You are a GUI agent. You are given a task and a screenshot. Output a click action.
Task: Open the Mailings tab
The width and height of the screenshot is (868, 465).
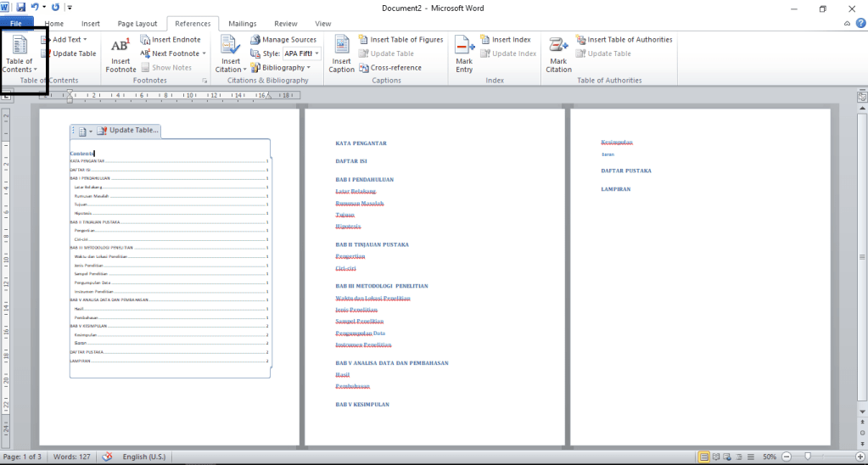242,24
